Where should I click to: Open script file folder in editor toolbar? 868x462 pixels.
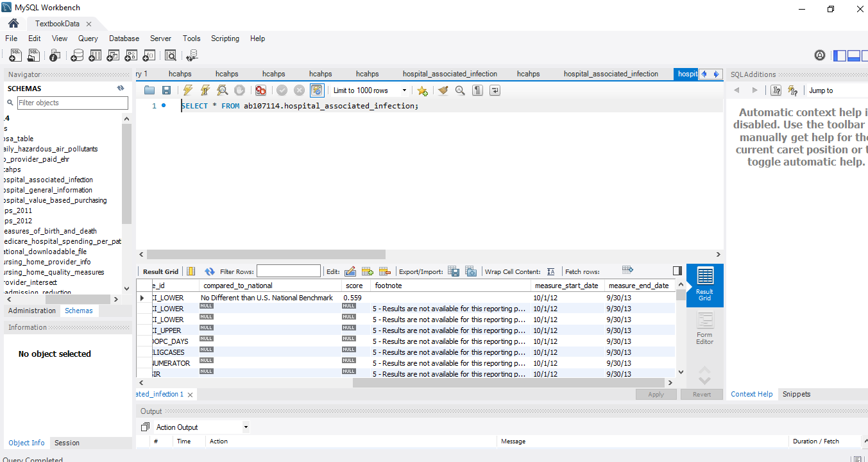149,90
